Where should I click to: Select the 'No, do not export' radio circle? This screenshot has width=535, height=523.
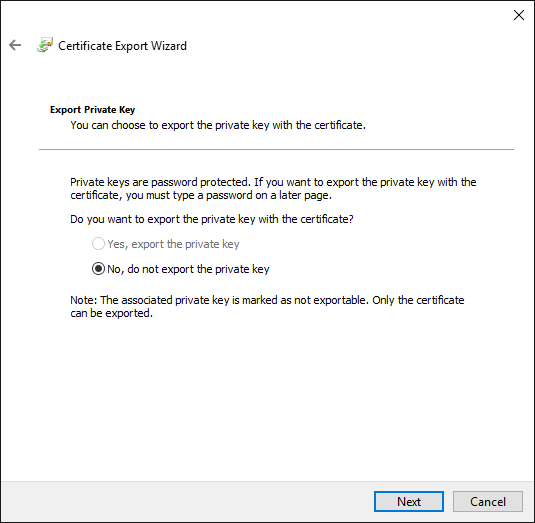click(x=98, y=269)
